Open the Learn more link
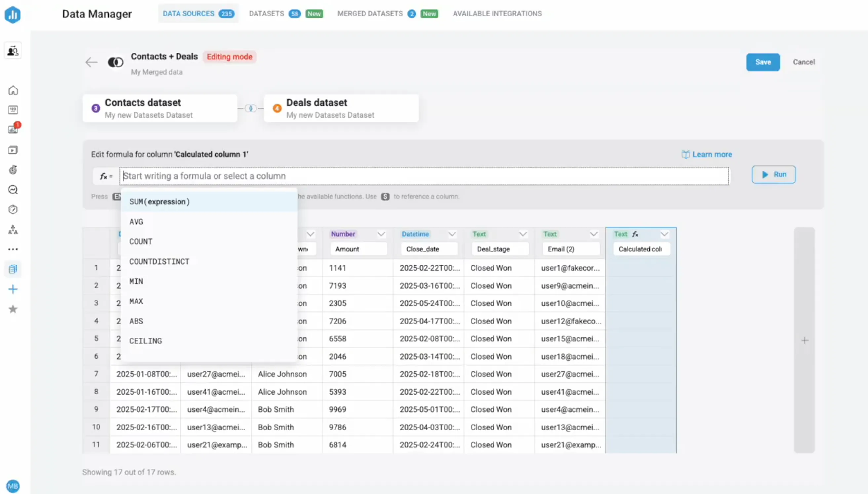This screenshot has height=494, width=868. coord(712,155)
